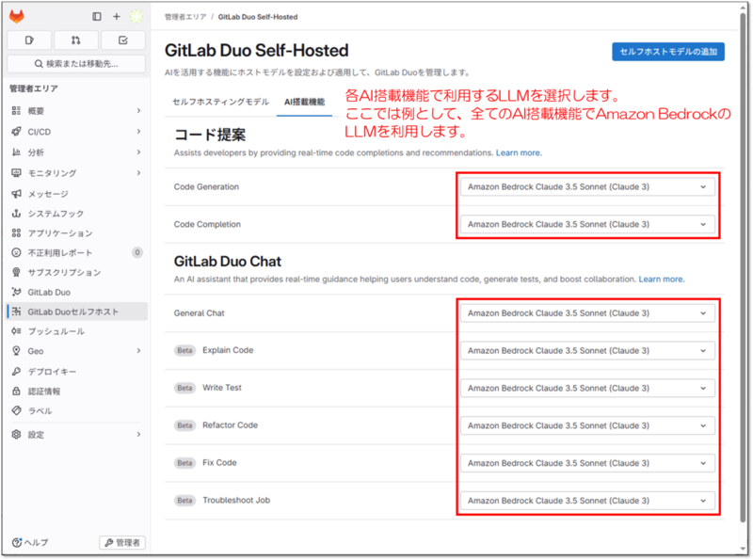
Task: Toggle the sidebar collapse icon
Action: pyautogui.click(x=97, y=16)
